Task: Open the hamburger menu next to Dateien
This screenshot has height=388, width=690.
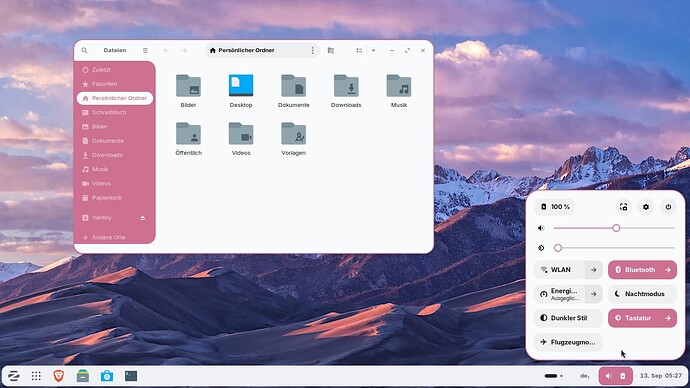Action: [x=145, y=51]
